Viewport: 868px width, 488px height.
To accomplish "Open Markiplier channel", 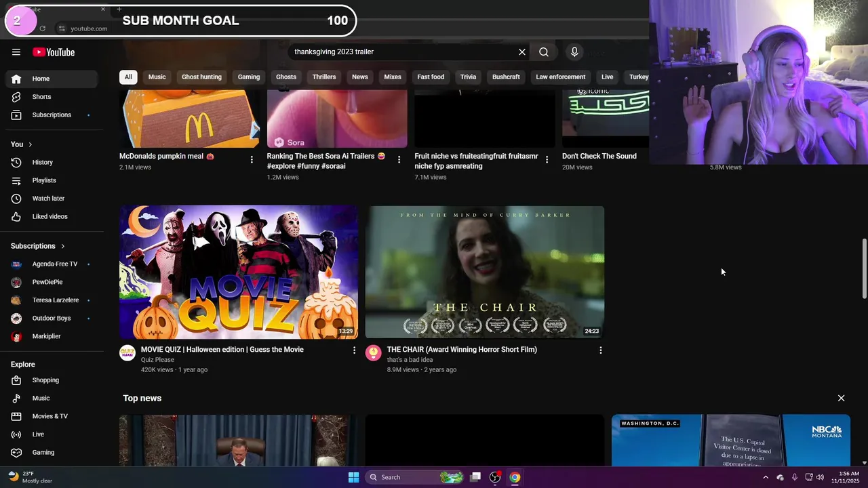I will pyautogui.click(x=52, y=336).
